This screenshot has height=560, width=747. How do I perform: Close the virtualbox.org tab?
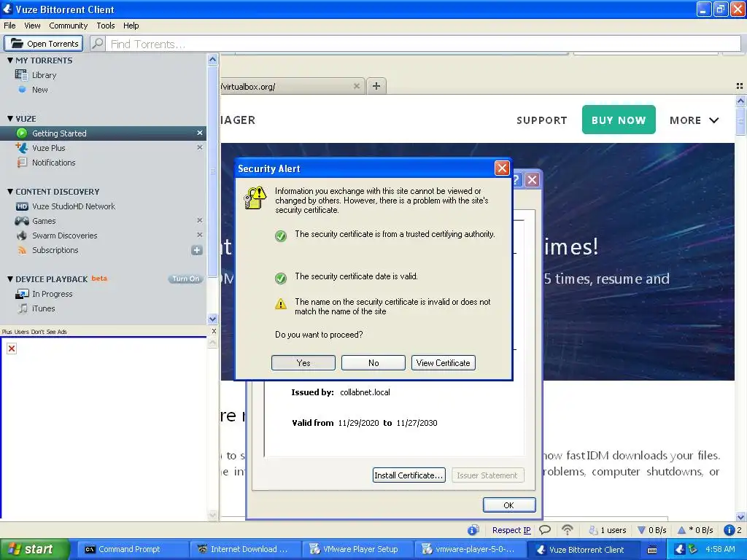tap(356, 86)
